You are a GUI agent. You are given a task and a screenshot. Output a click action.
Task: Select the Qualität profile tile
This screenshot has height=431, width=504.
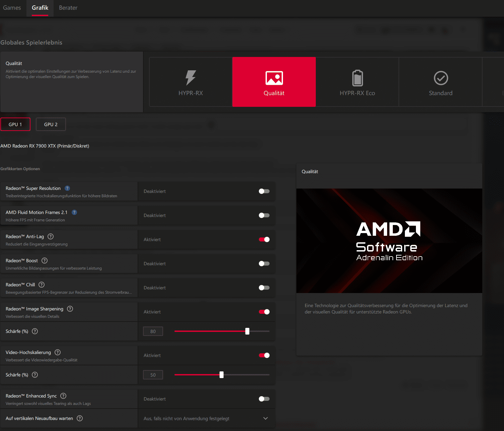click(x=274, y=82)
